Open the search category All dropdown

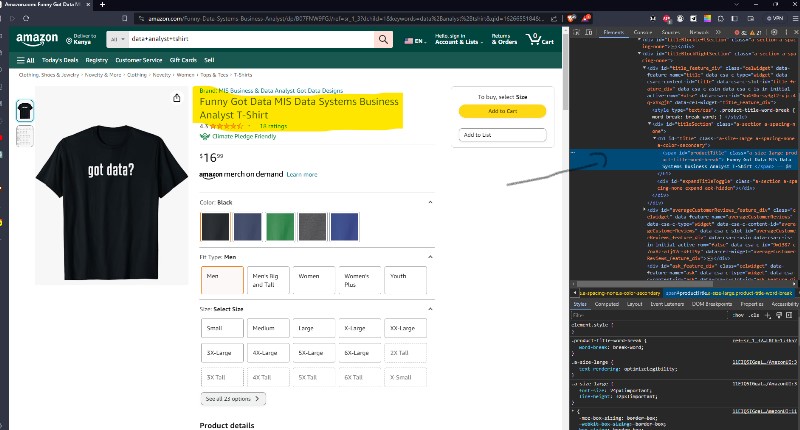pos(117,39)
